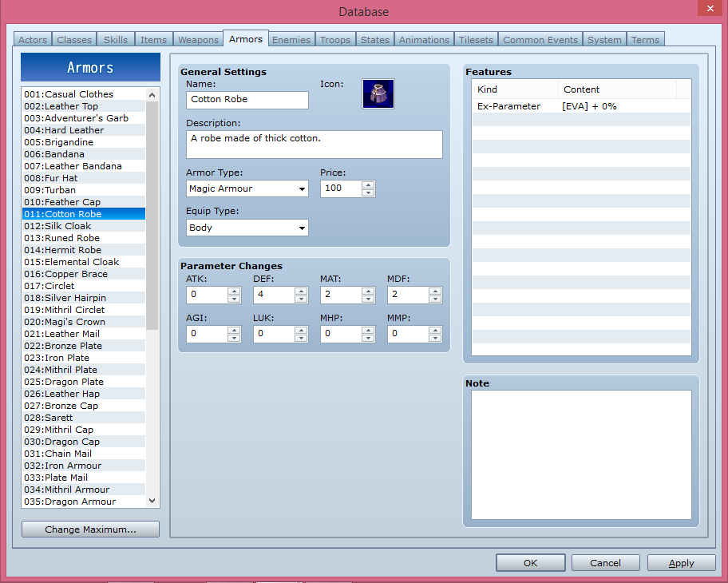Viewport: 728px width, 583px height.
Task: Open the Troops tab
Action: (x=335, y=39)
